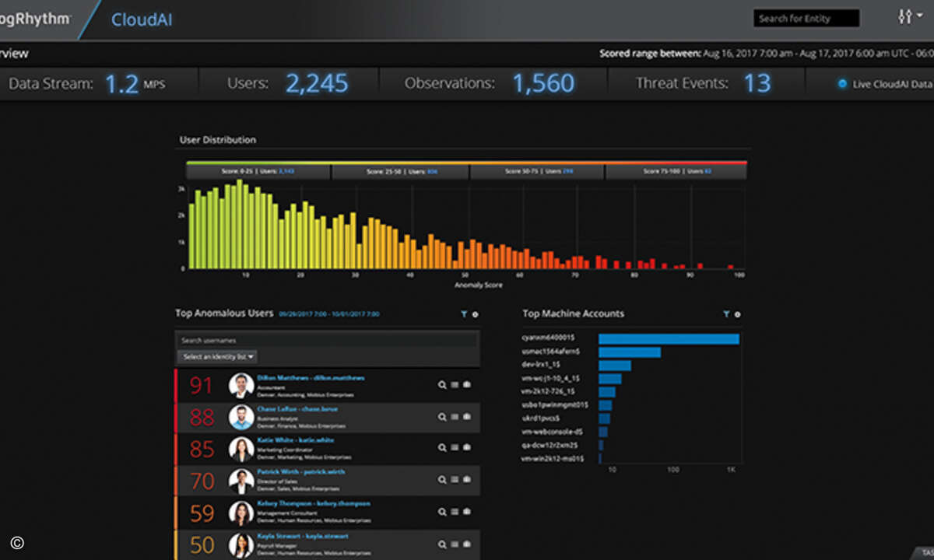The image size is (934, 560).
Task: Click the anomaly score 91 number
Action: coord(202,385)
